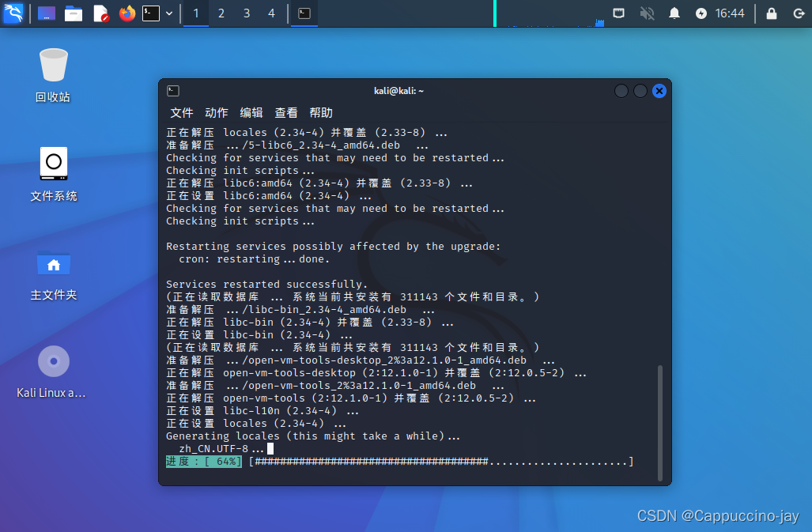Switch to workspace 4
Image resolution: width=812 pixels, height=532 pixels.
(271, 13)
